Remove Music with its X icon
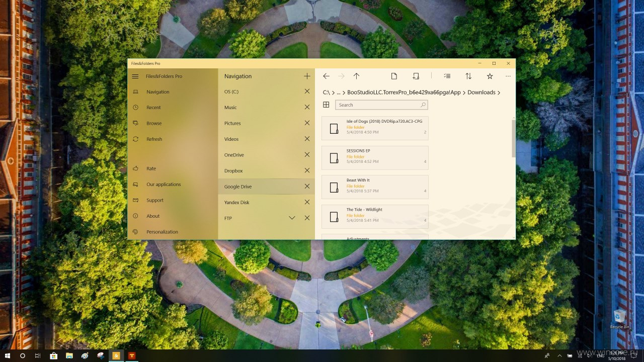The height and width of the screenshot is (362, 644). pyautogui.click(x=307, y=107)
